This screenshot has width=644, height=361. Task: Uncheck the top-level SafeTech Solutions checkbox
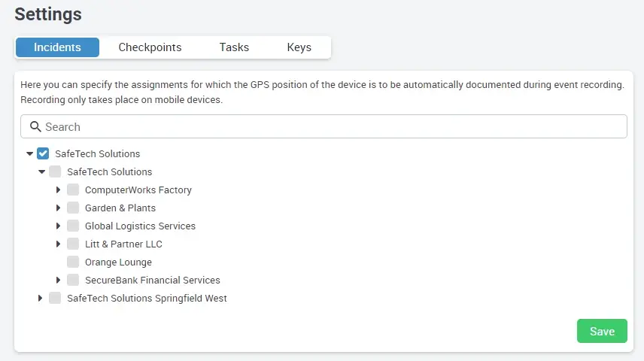tap(43, 153)
